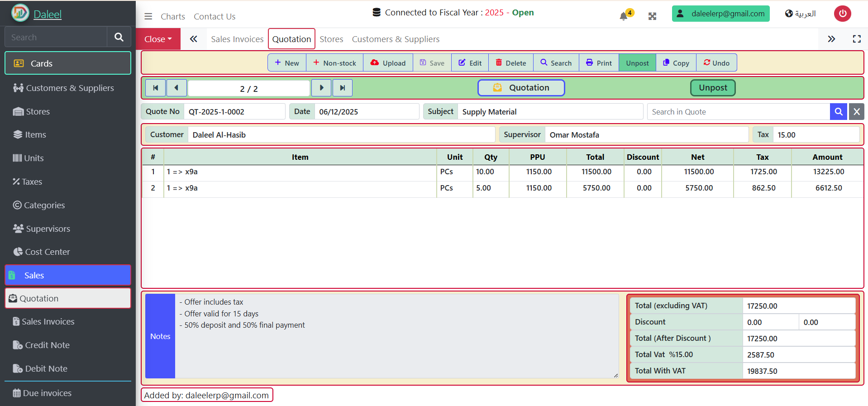Click into the Subject input field

(549, 112)
